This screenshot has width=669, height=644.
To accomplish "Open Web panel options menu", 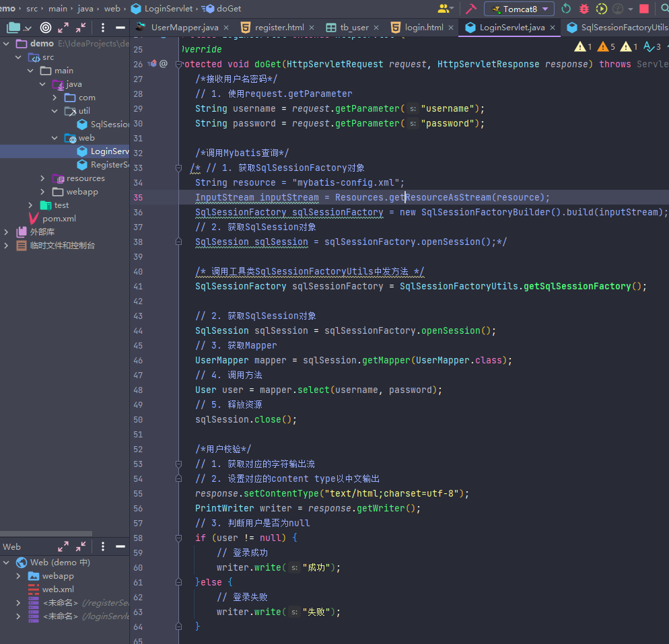I will 103,546.
